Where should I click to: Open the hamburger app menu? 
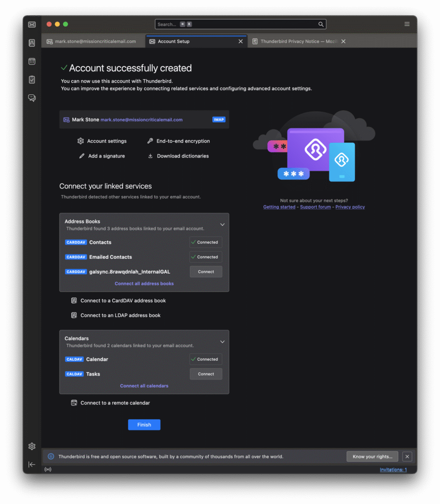[407, 24]
